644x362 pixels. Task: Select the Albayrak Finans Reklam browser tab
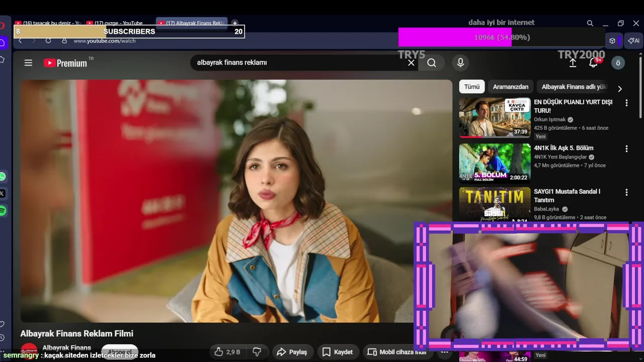[x=192, y=23]
